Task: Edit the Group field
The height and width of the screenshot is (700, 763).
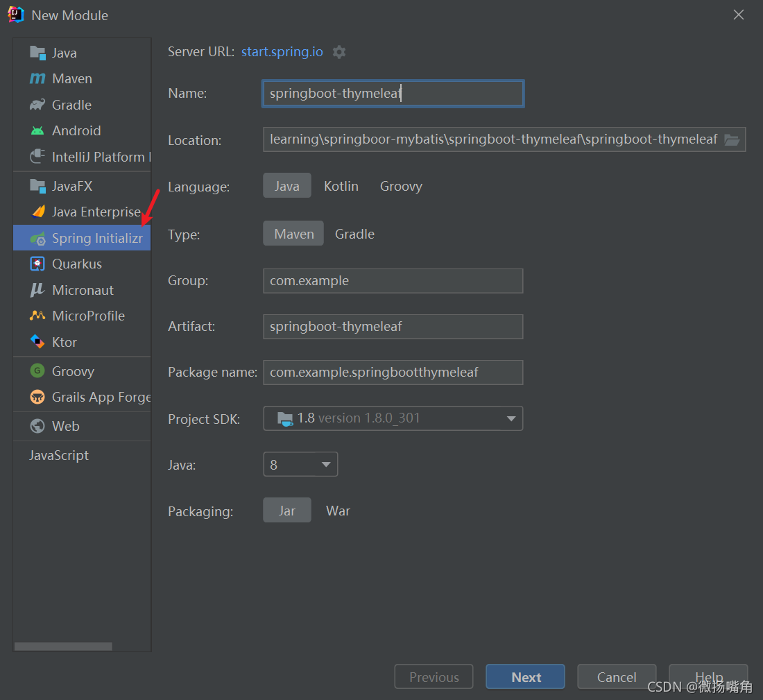Action: tap(393, 281)
